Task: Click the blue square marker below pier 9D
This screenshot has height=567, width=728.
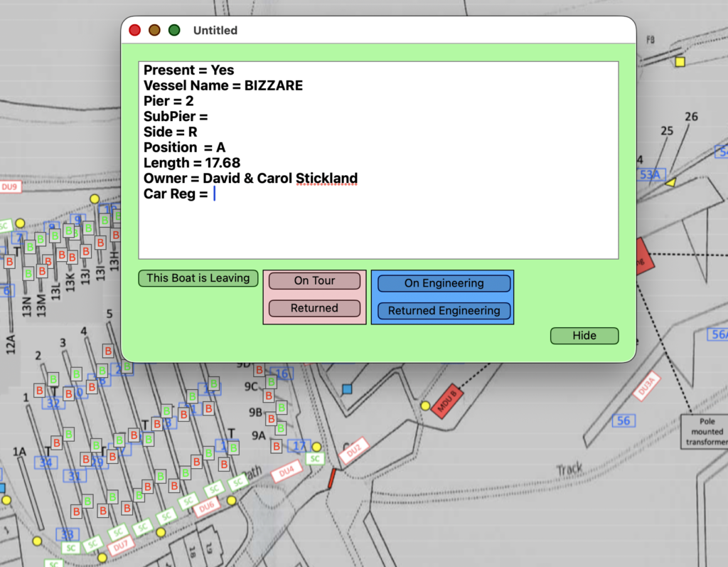Action: tap(347, 389)
